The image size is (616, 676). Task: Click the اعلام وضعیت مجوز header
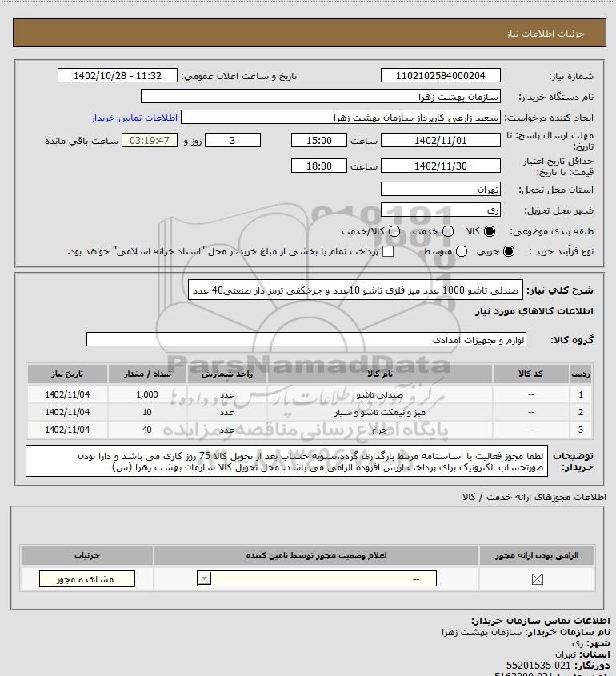click(x=317, y=555)
